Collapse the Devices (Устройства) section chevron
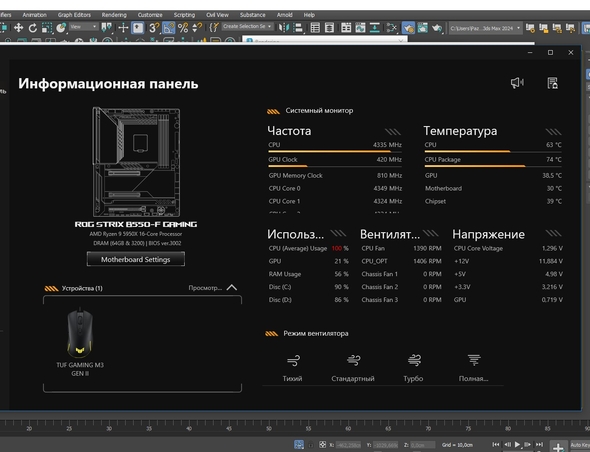Viewport: 590px width, 452px height. 232,288
